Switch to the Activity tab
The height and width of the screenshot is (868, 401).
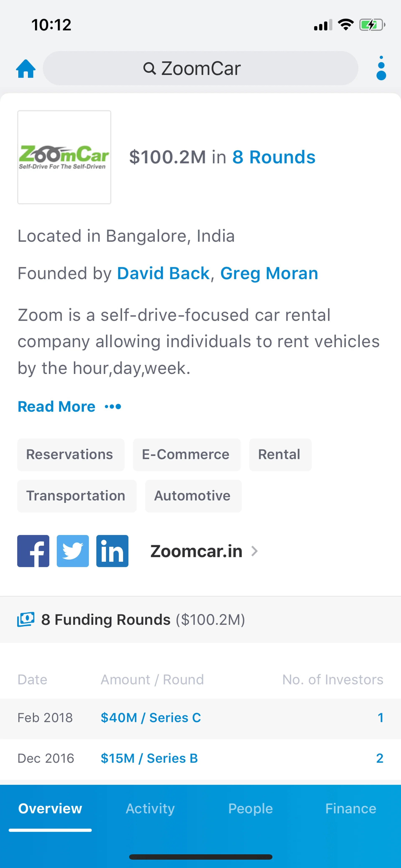pyautogui.click(x=150, y=808)
